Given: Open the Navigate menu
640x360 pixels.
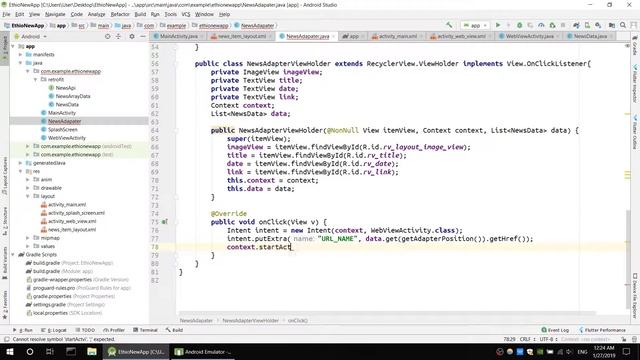Looking at the screenshot, I should pyautogui.click(x=55, y=14).
